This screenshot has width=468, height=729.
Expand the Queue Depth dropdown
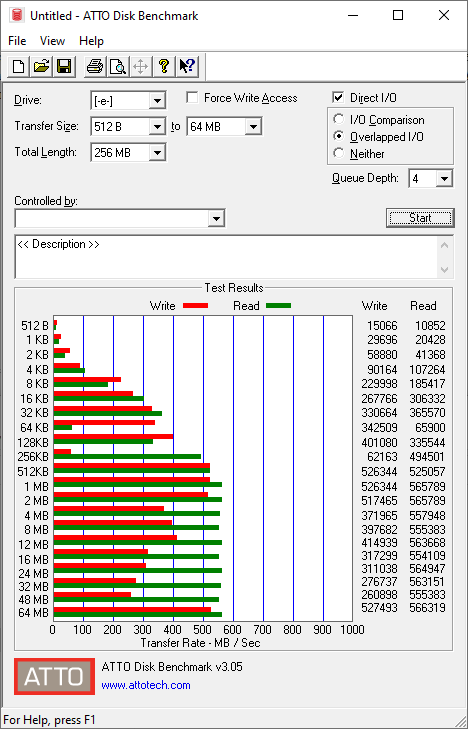[x=430, y=179]
